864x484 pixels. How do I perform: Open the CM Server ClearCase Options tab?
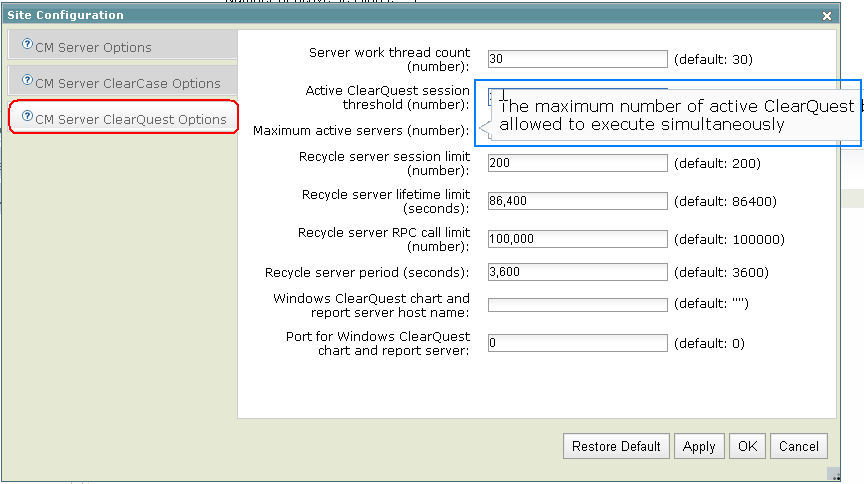pyautogui.click(x=123, y=80)
